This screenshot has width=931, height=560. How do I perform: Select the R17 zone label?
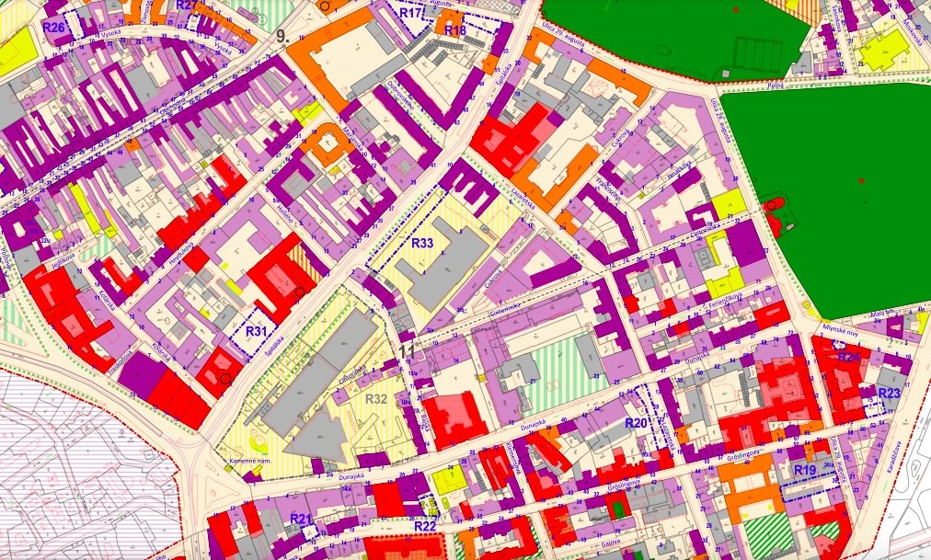point(410,13)
